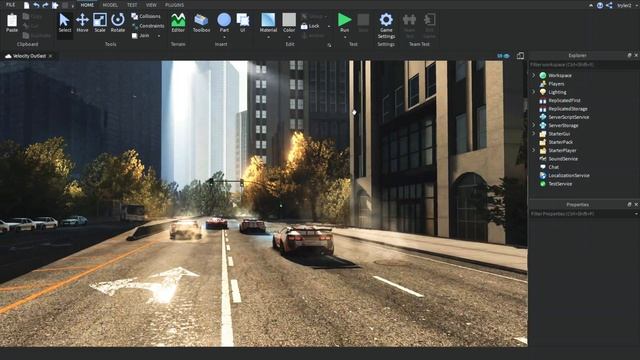Switch to the PLUGINS ribbon tab
The width and height of the screenshot is (640, 360).
174,5
